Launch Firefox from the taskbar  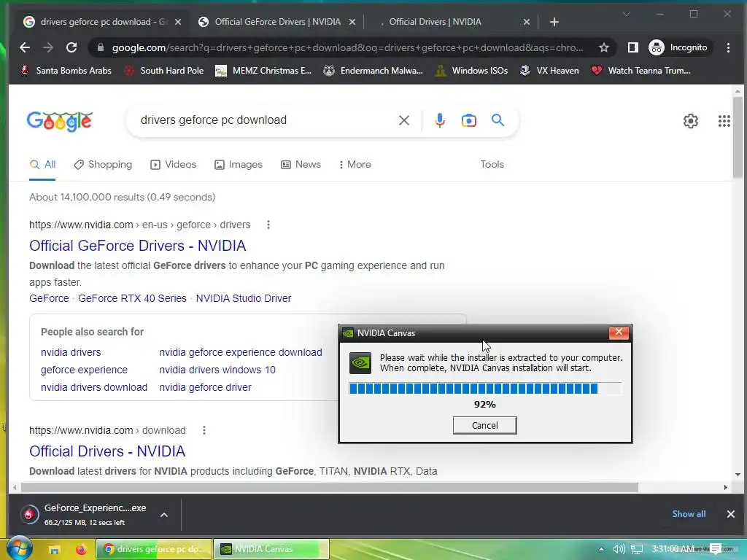point(81,550)
